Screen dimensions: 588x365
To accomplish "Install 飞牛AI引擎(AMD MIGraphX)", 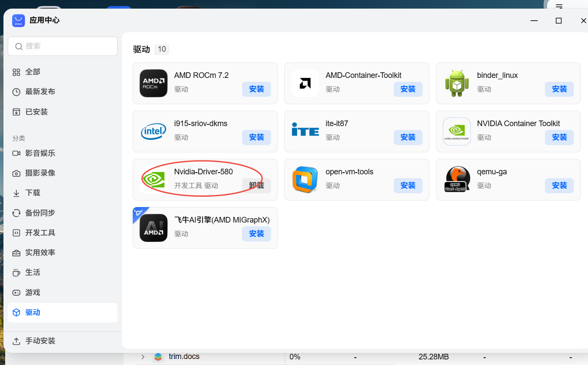I will (256, 234).
